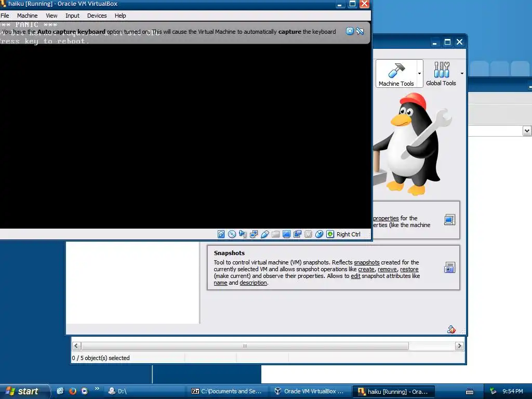Click the keyboard icon in the taskbar
This screenshot has width=532, height=399.
[x=470, y=392]
